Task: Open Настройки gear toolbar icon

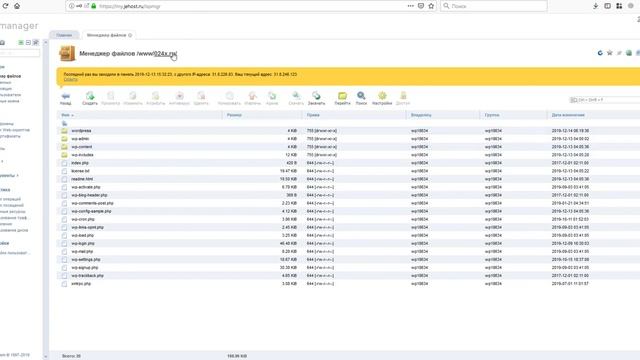Action: tap(382, 96)
